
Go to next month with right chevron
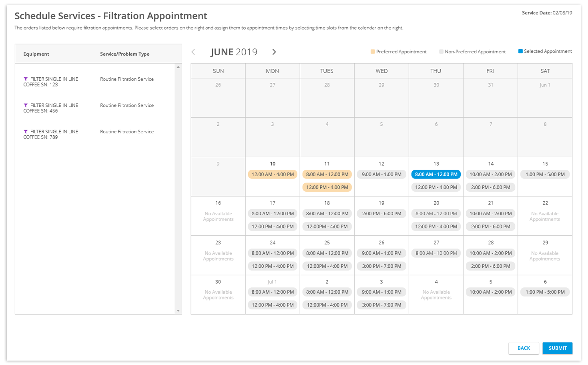click(274, 52)
